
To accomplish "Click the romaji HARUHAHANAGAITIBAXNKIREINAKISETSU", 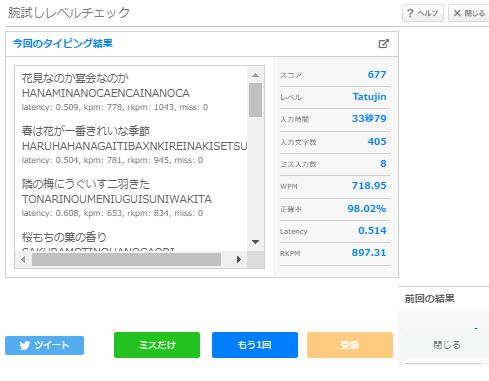I will [x=135, y=146].
